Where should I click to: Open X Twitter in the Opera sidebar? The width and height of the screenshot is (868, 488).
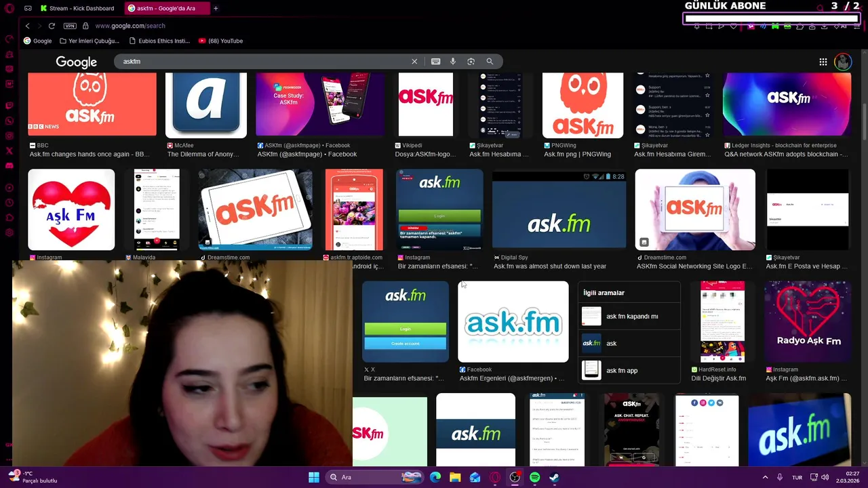point(9,150)
